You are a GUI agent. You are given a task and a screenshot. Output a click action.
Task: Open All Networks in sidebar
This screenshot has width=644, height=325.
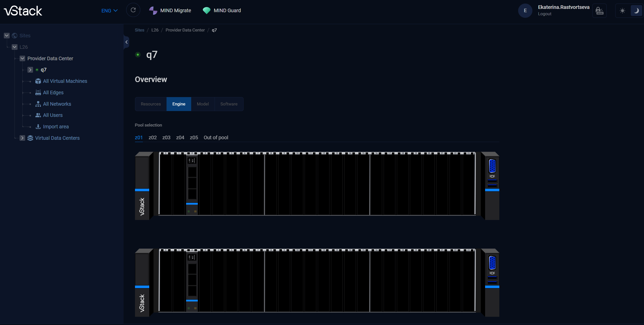[x=57, y=104]
